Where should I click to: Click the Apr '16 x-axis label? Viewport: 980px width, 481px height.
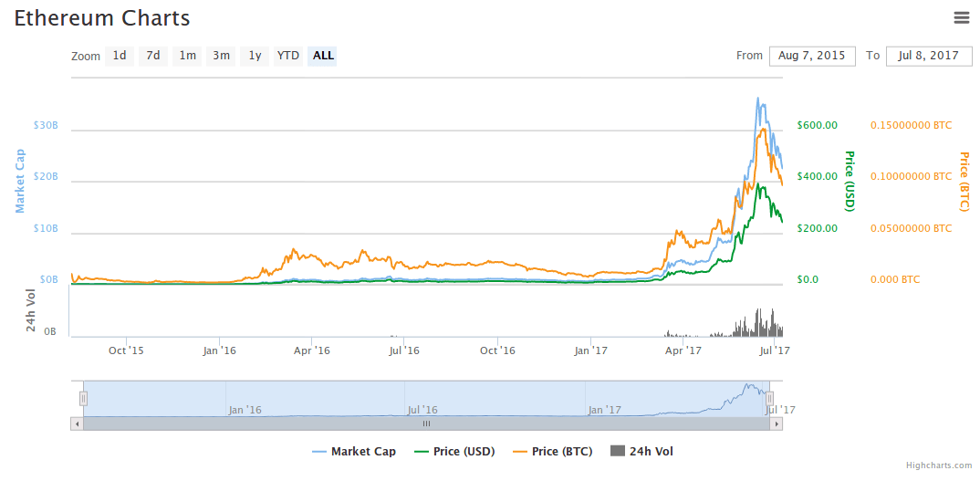tap(311, 350)
